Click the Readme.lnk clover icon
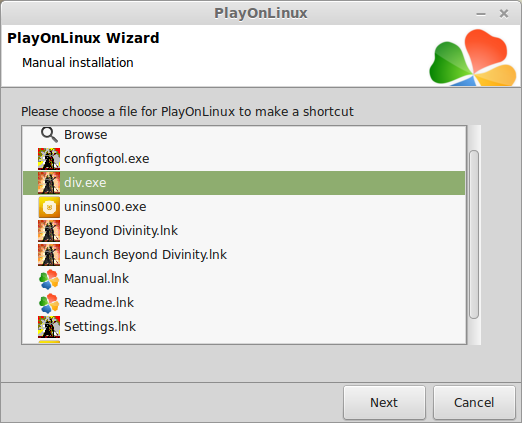 tap(49, 303)
